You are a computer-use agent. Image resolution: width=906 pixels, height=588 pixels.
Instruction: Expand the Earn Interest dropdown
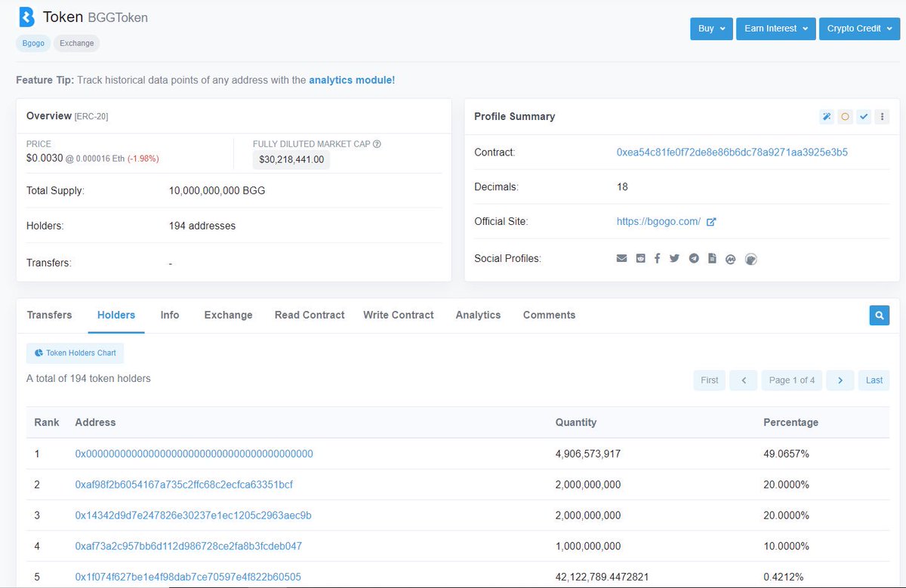click(775, 29)
